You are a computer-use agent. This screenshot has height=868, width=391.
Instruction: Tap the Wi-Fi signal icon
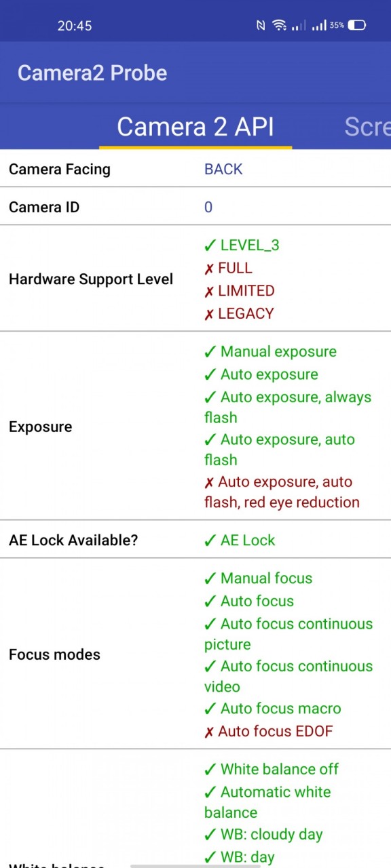[x=279, y=26]
